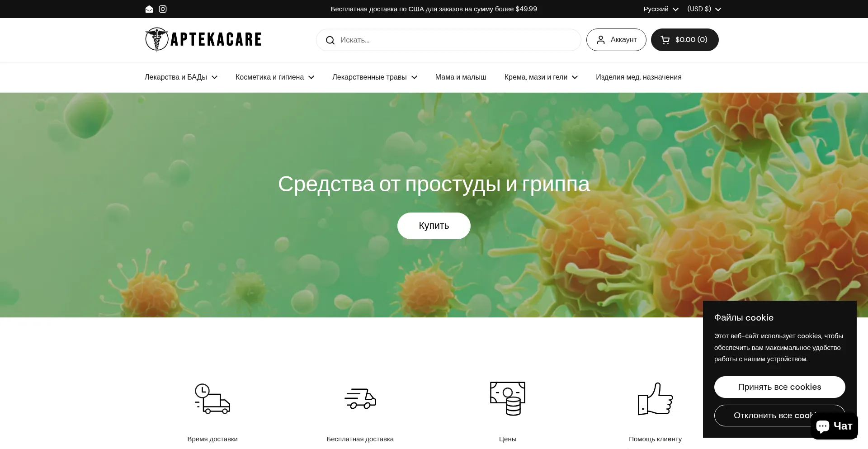Expand the Крема, мази и гели menu
868x449 pixels.
(x=541, y=77)
